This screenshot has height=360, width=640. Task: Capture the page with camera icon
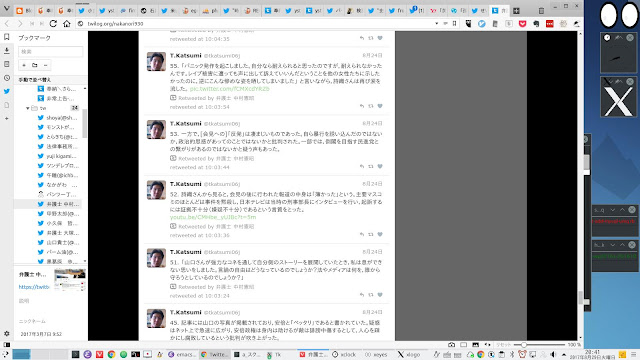click(x=451, y=345)
